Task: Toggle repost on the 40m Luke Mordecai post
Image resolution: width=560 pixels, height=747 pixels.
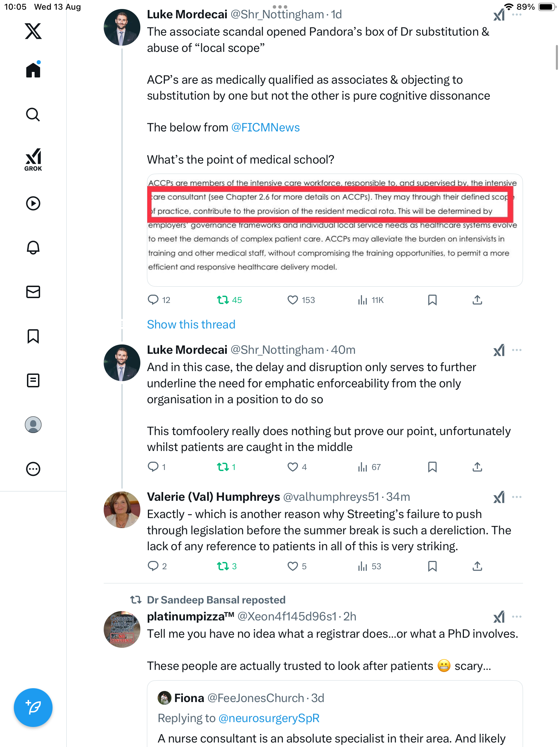Action: (223, 467)
